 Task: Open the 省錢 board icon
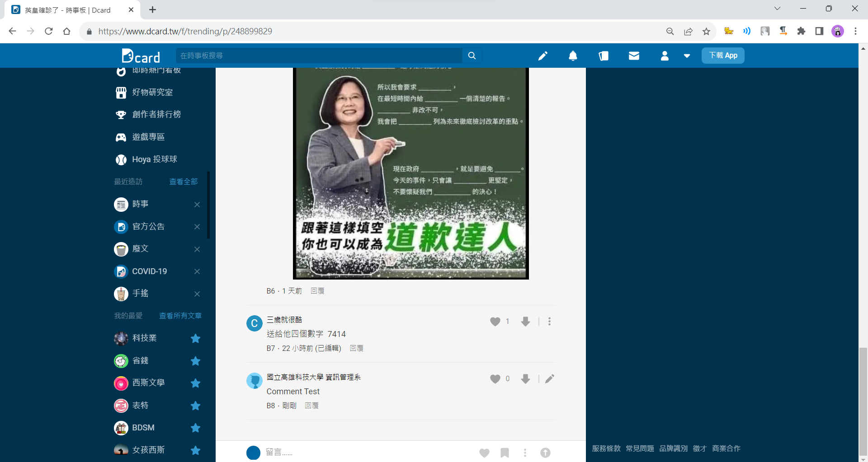coord(121,361)
